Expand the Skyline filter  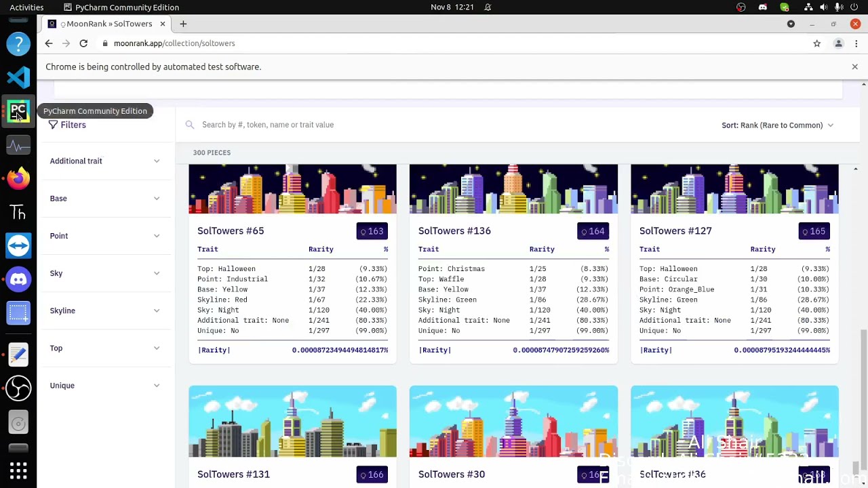pyautogui.click(x=104, y=310)
